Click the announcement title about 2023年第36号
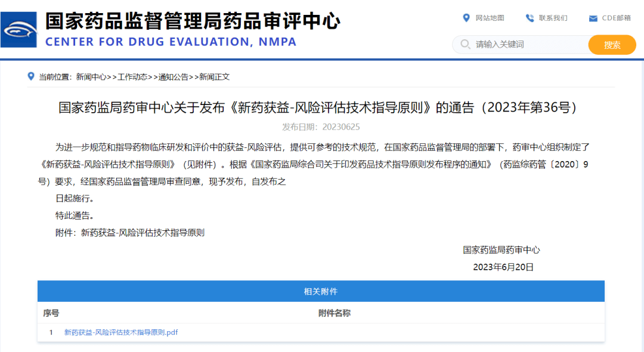The width and height of the screenshot is (644, 352). click(x=322, y=106)
